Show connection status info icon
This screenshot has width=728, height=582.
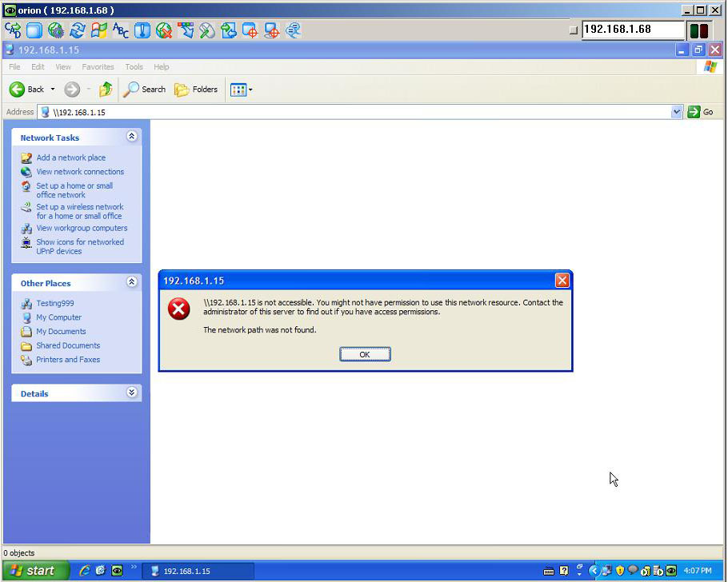142,30
